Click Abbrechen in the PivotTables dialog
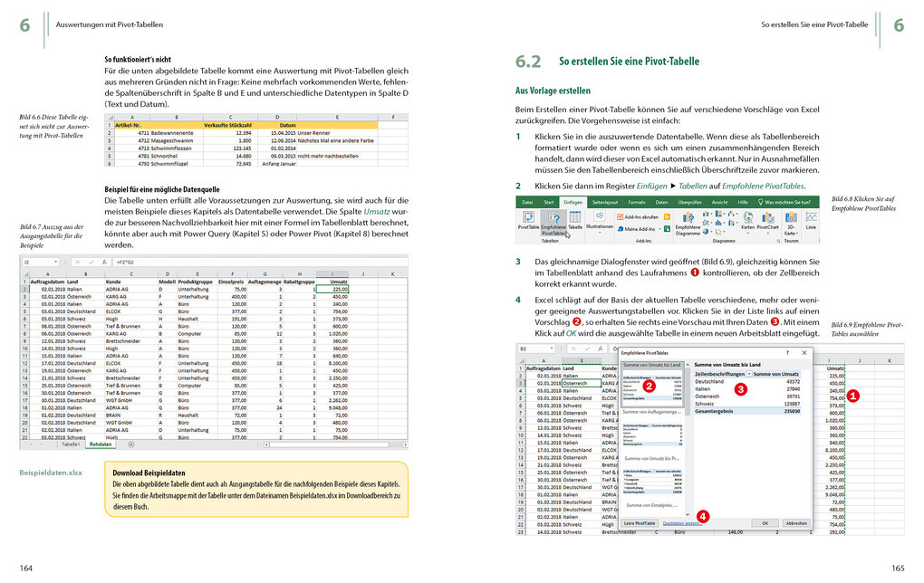The height and width of the screenshot is (583, 924). click(796, 523)
